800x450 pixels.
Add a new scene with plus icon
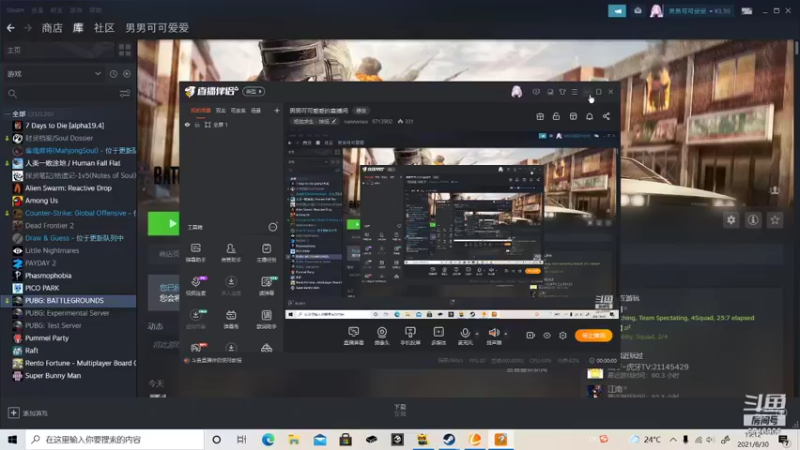(277, 110)
